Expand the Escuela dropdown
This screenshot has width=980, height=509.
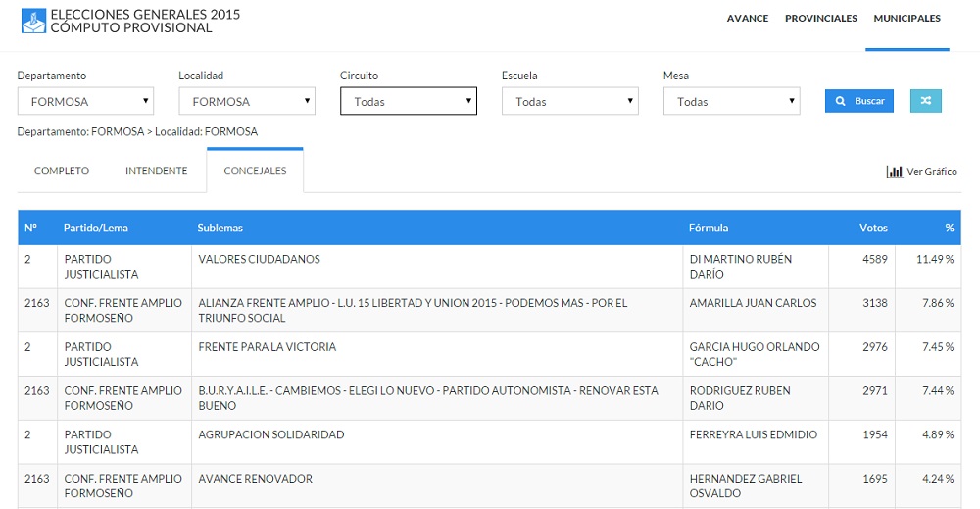point(570,101)
